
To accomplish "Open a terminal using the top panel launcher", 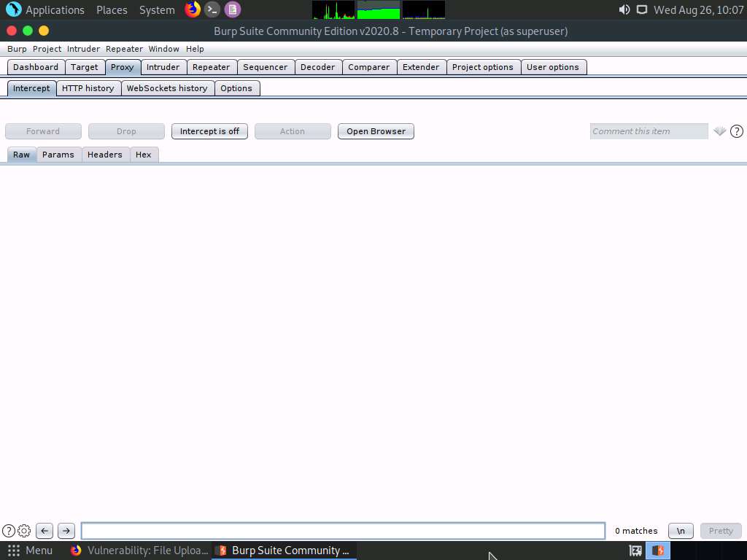I will coord(212,9).
